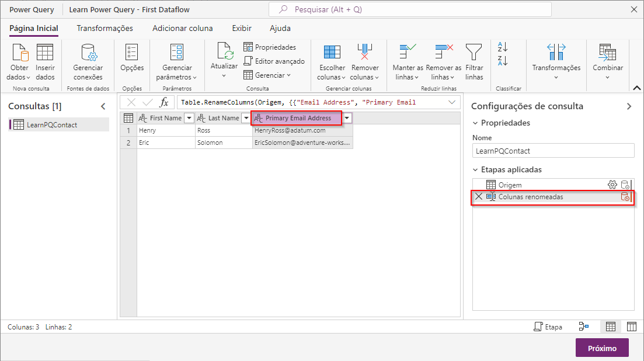Open the Last Name filter dropdown
This screenshot has height=361, width=644.
246,118
